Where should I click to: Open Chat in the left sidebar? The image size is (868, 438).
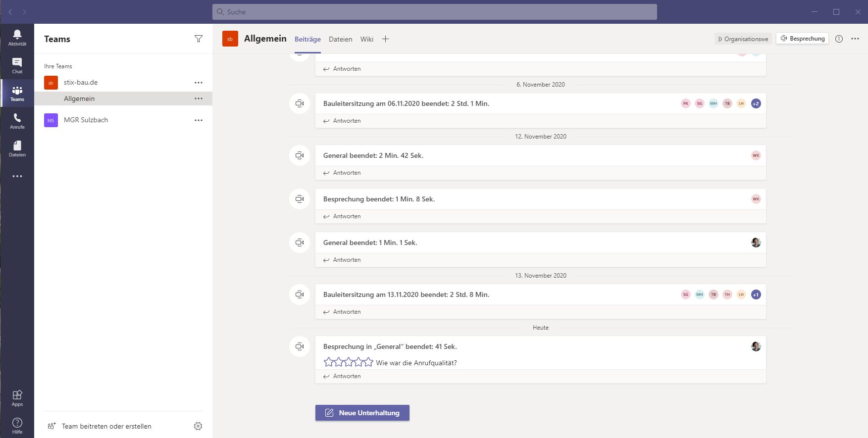[17, 65]
